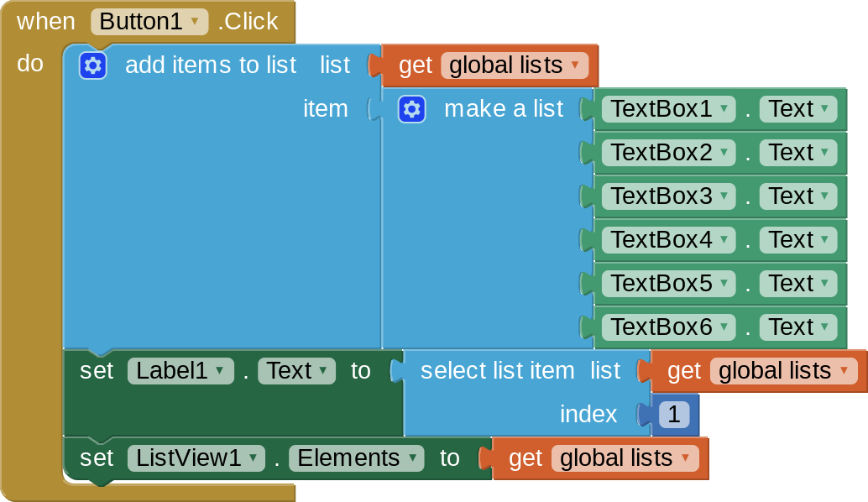The height and width of the screenshot is (502, 868).
Task: Open the ListView1 component dropdown
Action: pyautogui.click(x=196, y=458)
